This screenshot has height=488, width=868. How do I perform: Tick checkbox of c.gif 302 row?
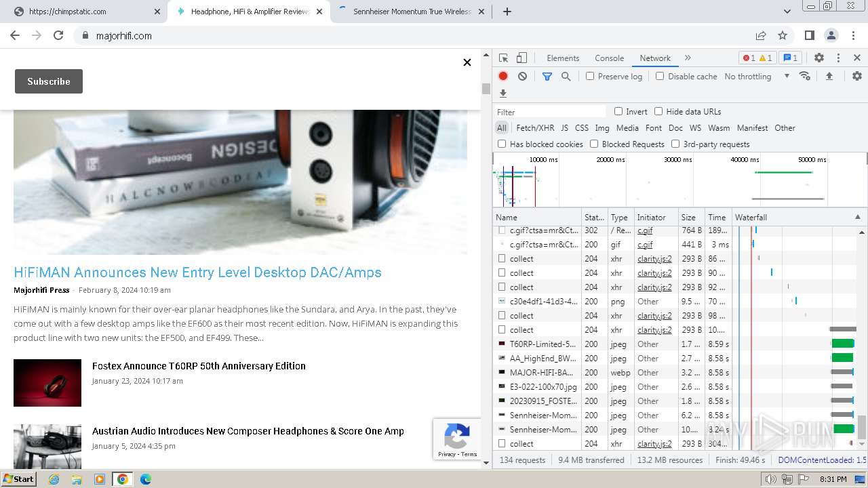coord(502,230)
